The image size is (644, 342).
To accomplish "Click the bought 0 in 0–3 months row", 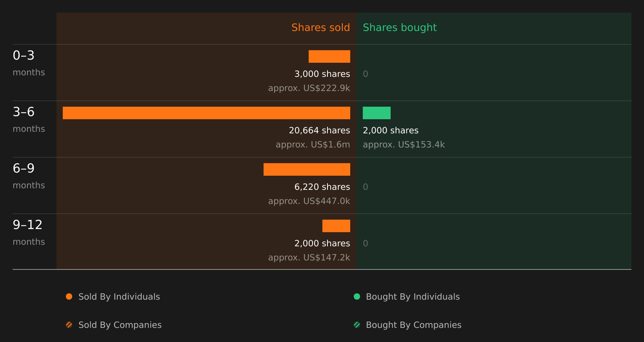I will coord(366,74).
